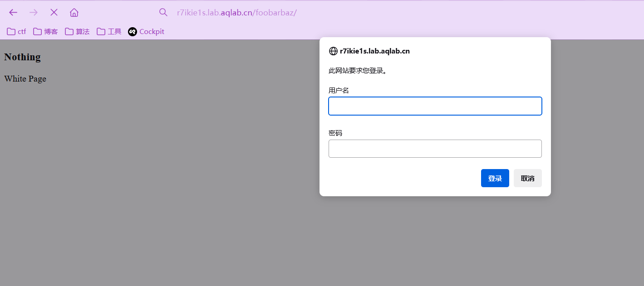Stop page loading with the X icon
This screenshot has height=286, width=644.
[54, 12]
